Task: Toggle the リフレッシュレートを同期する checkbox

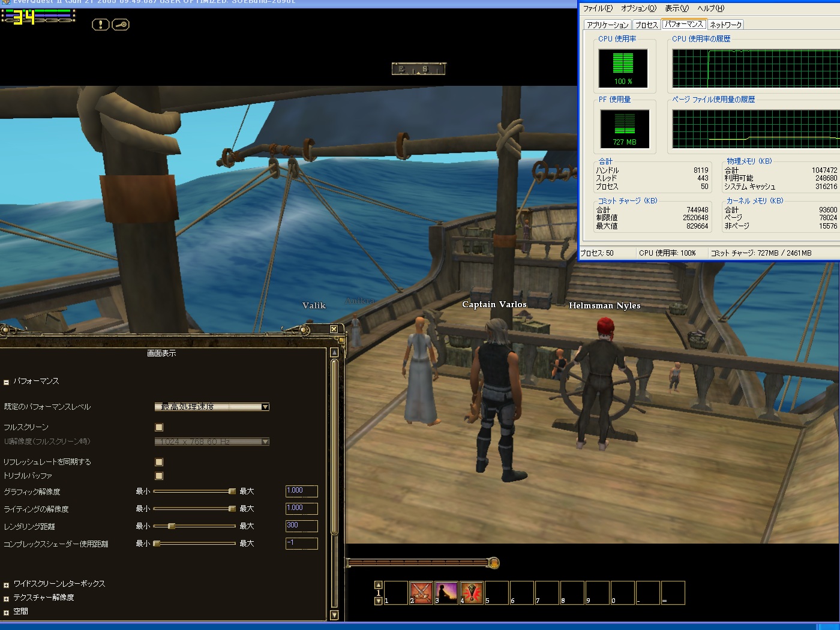Action: click(x=159, y=462)
